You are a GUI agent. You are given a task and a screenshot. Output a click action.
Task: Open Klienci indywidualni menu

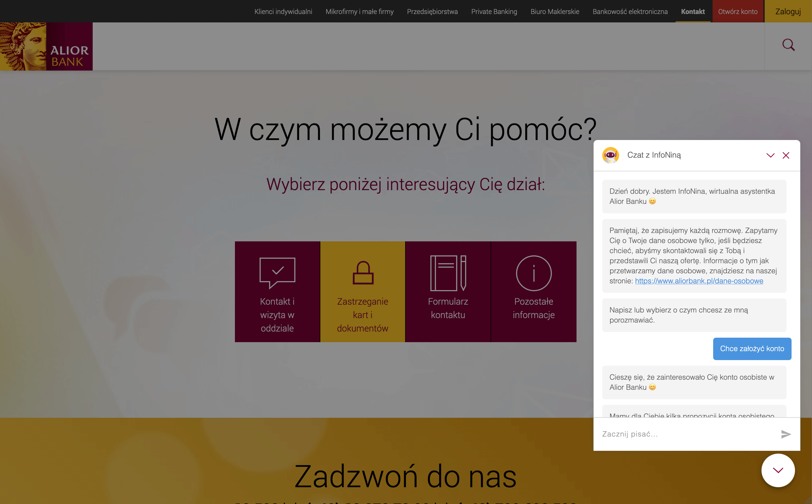click(x=283, y=12)
